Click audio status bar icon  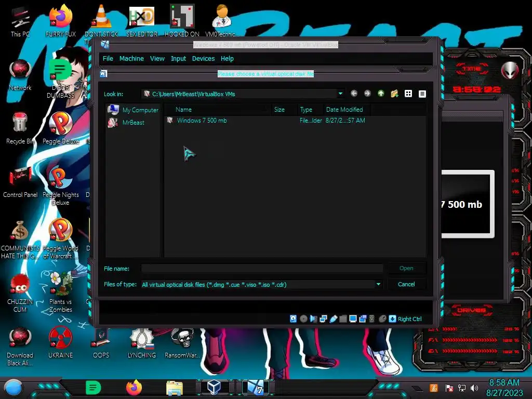313,318
